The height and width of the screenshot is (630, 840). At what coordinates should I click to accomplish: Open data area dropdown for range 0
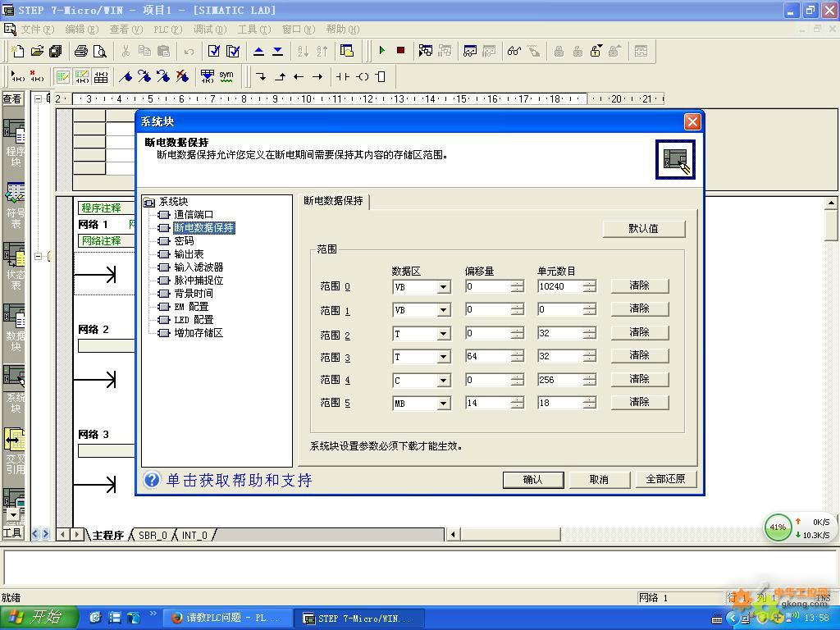coord(444,287)
